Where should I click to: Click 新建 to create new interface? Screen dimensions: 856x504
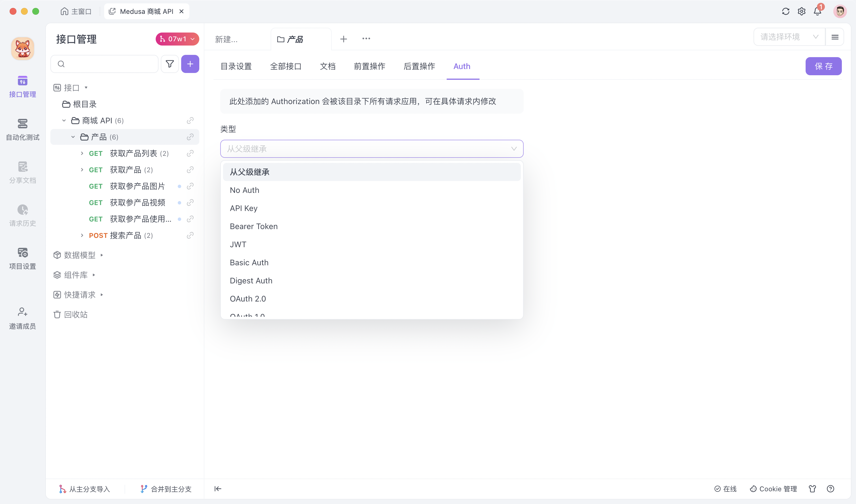pyautogui.click(x=227, y=39)
